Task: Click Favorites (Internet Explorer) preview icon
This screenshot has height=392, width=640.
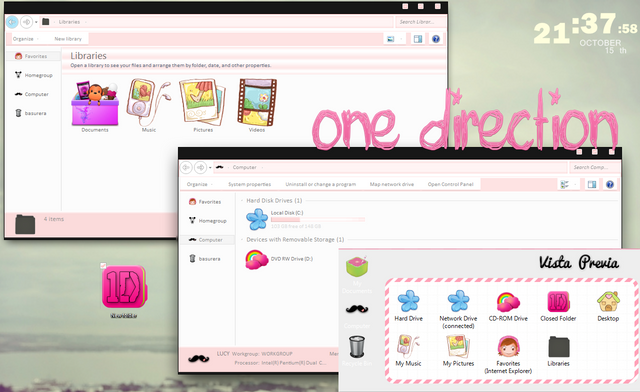Action: 508,347
